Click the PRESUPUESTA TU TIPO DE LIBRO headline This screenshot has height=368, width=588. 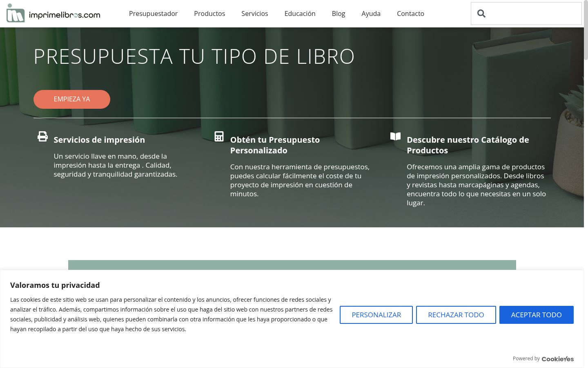click(x=194, y=56)
